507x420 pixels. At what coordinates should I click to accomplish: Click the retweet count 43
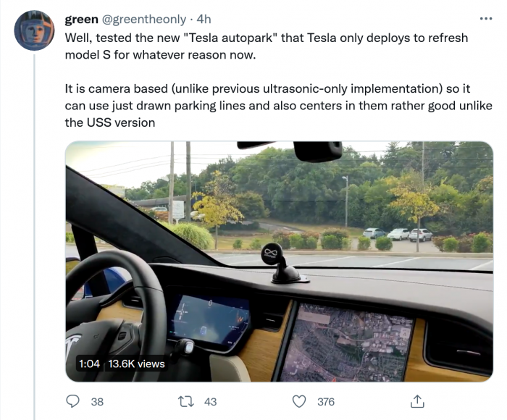(211, 401)
